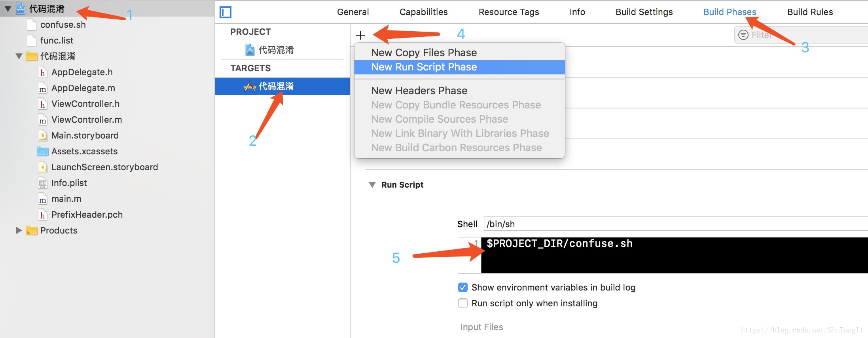Viewport: 868px width, 338px height.
Task: Select Assets.xcassets in the navigator
Action: [84, 151]
